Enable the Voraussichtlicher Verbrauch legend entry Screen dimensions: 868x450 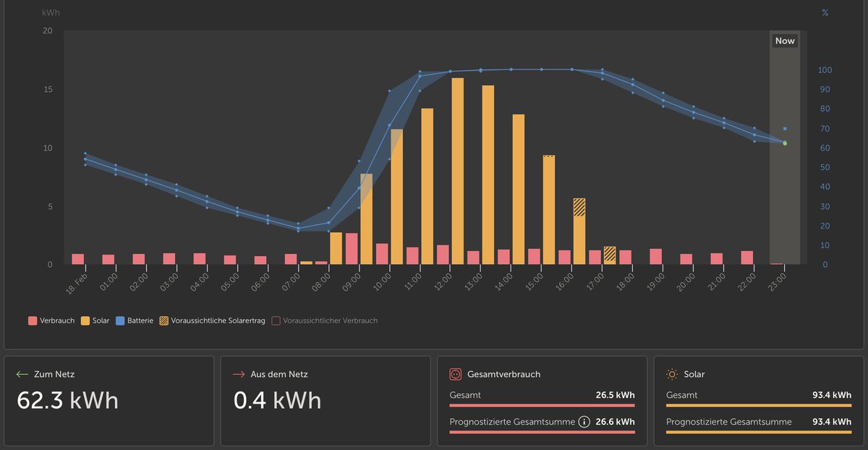328,320
